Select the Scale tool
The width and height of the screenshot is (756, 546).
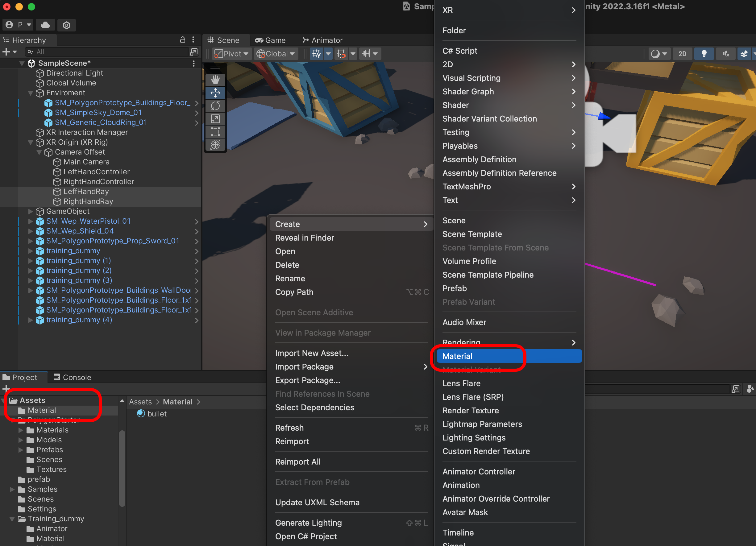(215, 118)
